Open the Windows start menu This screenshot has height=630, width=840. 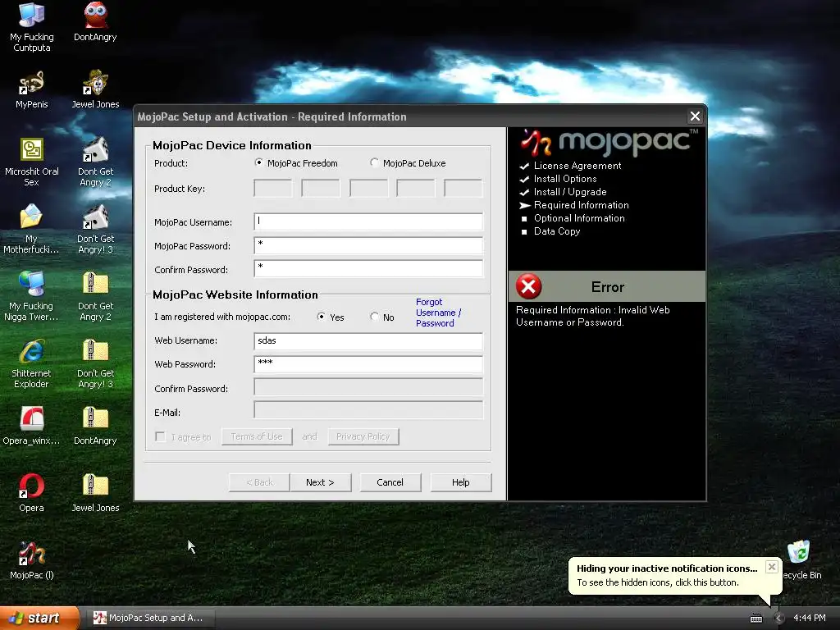pos(39,619)
